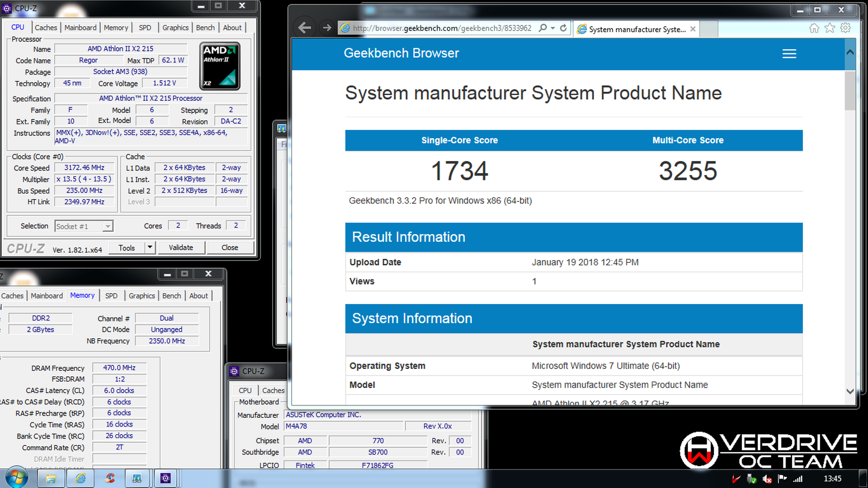The width and height of the screenshot is (868, 488).
Task: Open Bench tab in top CPU-Z window
Action: [x=205, y=28]
